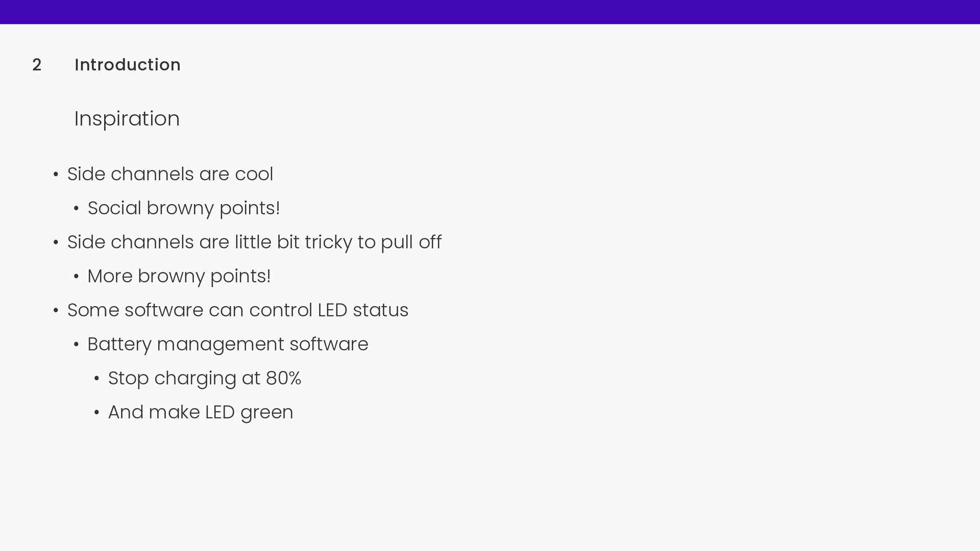
Task: Click the bullet dot before 'Stop charging at 80%'
Action: (x=96, y=379)
